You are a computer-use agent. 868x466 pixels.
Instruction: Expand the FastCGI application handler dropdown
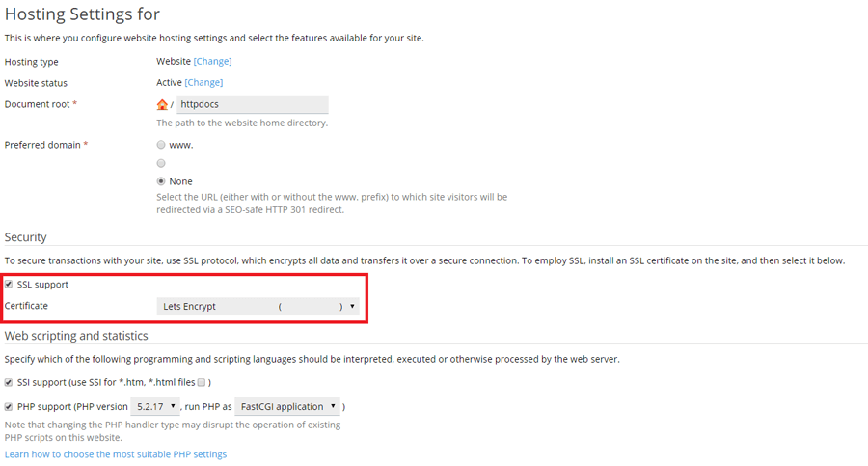pyautogui.click(x=287, y=406)
